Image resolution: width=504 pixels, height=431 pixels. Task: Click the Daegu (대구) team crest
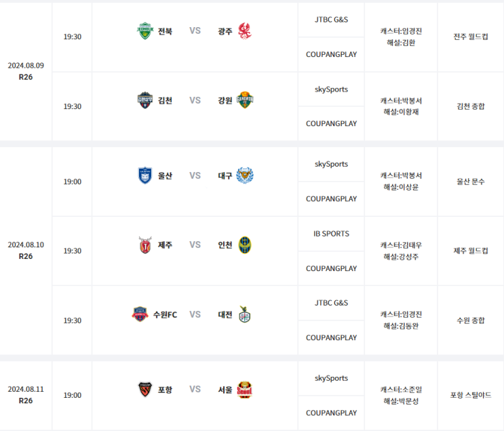point(245,176)
